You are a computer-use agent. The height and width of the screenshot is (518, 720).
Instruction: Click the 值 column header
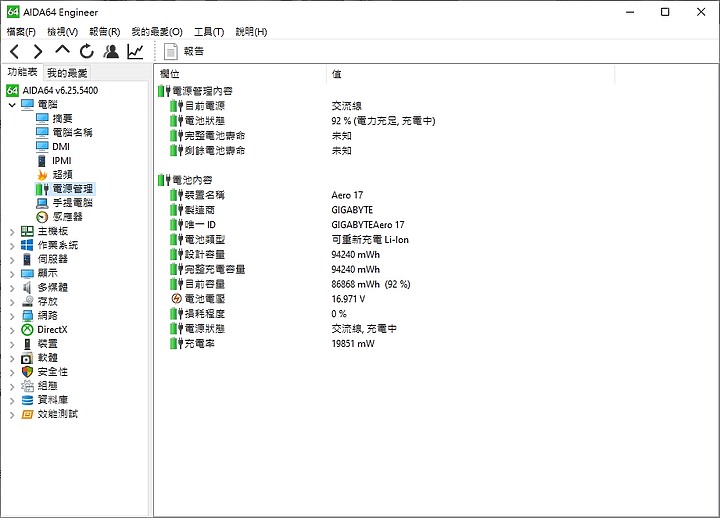471,74
